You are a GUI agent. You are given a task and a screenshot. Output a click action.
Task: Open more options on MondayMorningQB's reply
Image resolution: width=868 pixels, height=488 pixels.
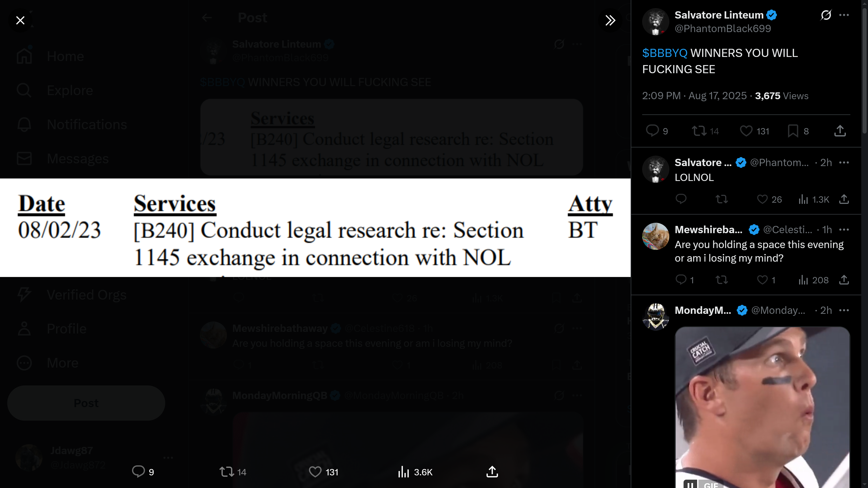(x=844, y=310)
